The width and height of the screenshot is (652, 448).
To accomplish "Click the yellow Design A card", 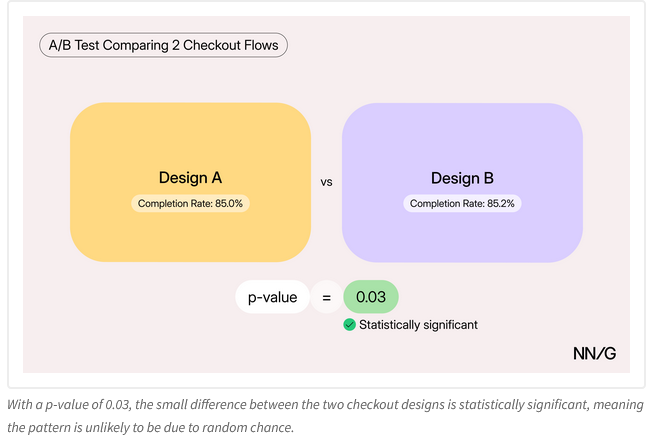I will 190,140.
